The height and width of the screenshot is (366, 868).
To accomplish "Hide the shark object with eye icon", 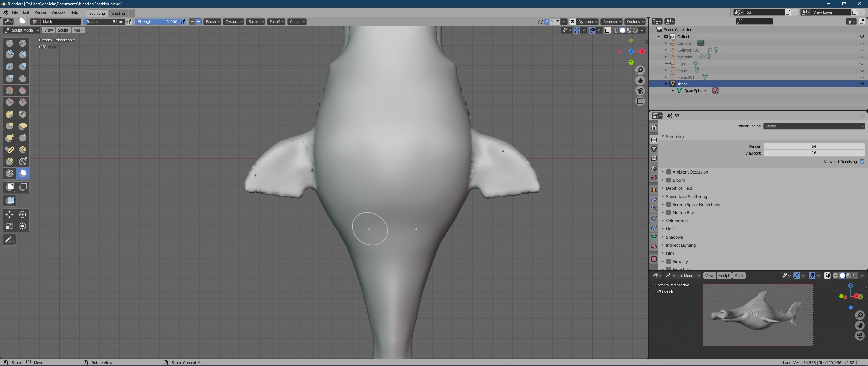I will coord(862,84).
